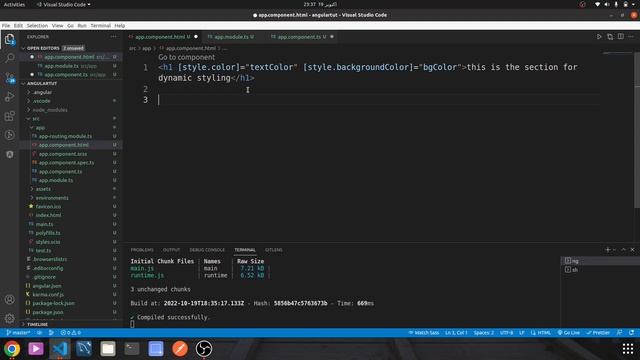Open the Manage gear icon
This screenshot has width=640, height=360.
[9, 318]
